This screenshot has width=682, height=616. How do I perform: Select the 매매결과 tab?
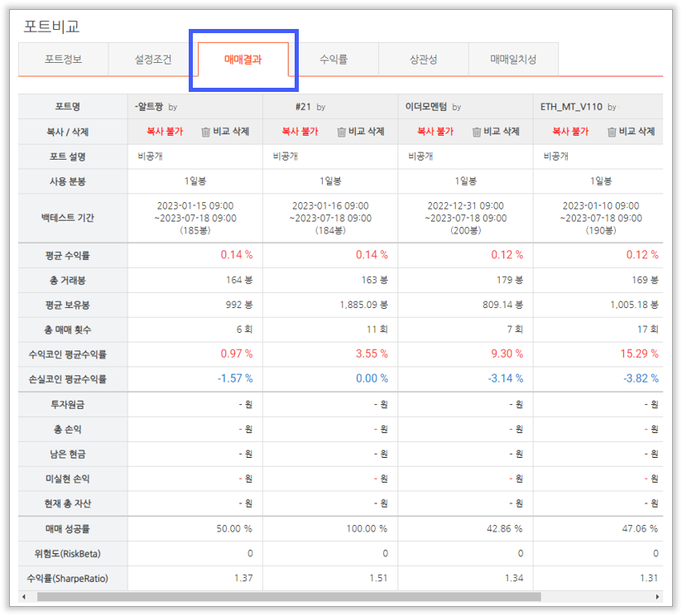243,60
